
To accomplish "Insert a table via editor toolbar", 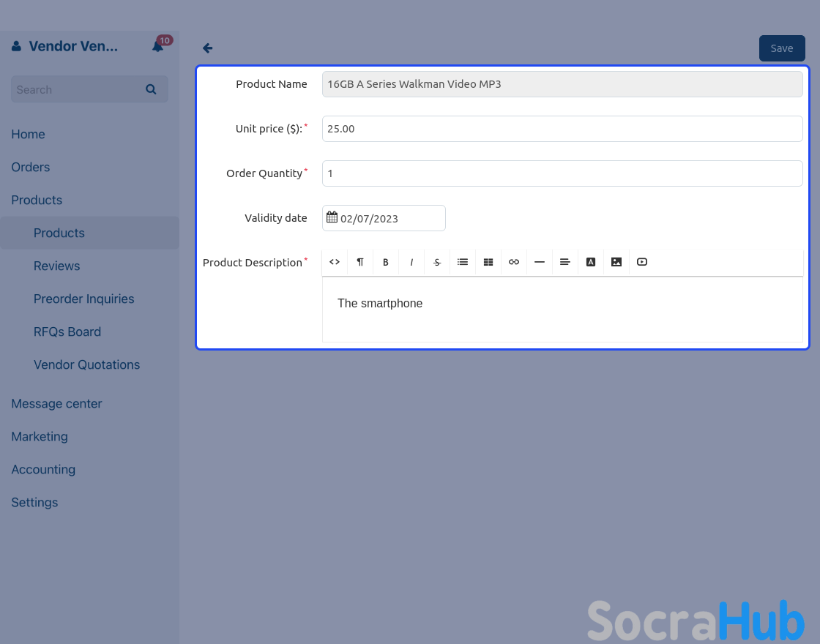I will point(488,262).
